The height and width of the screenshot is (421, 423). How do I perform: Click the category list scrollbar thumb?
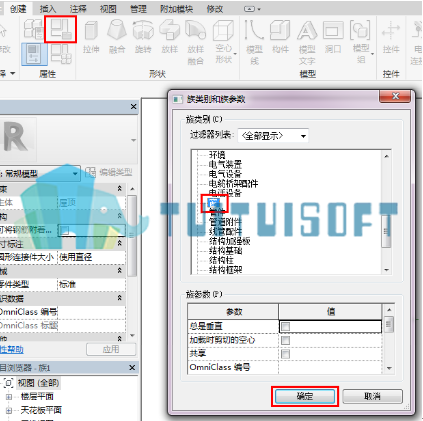coord(386,230)
